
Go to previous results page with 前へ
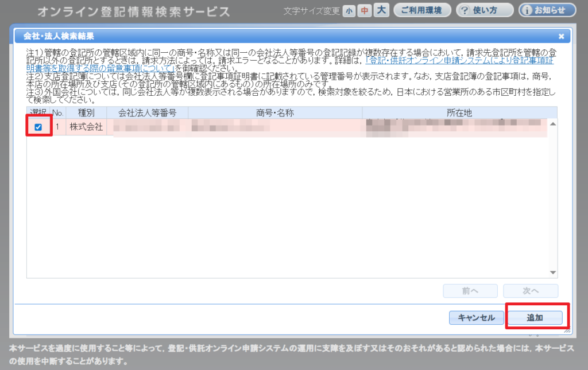pyautogui.click(x=470, y=291)
